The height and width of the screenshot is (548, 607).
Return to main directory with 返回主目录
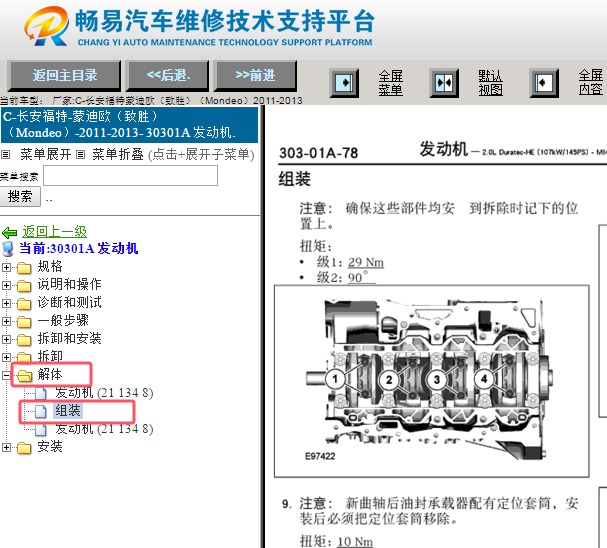coord(64,75)
